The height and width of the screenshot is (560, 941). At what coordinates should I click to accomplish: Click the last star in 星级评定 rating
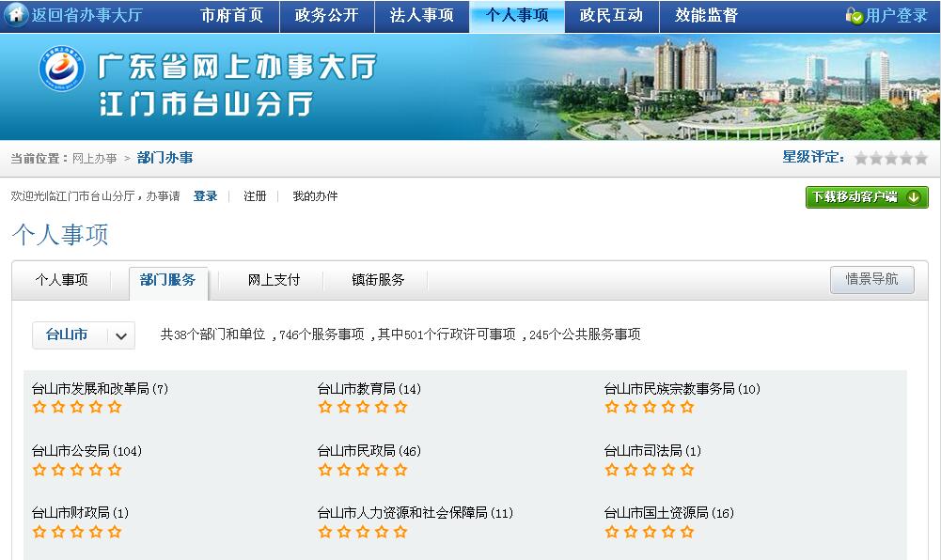(921, 158)
